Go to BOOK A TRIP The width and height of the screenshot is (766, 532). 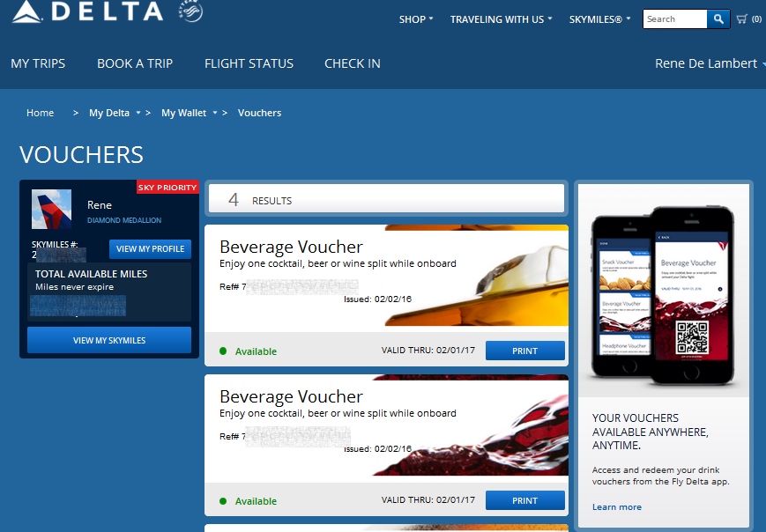pyautogui.click(x=135, y=63)
